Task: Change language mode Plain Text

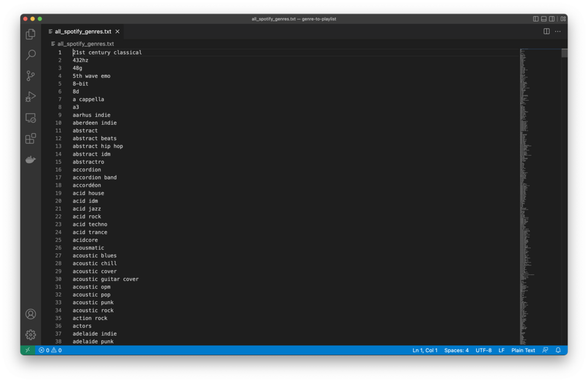Action: tap(523, 350)
